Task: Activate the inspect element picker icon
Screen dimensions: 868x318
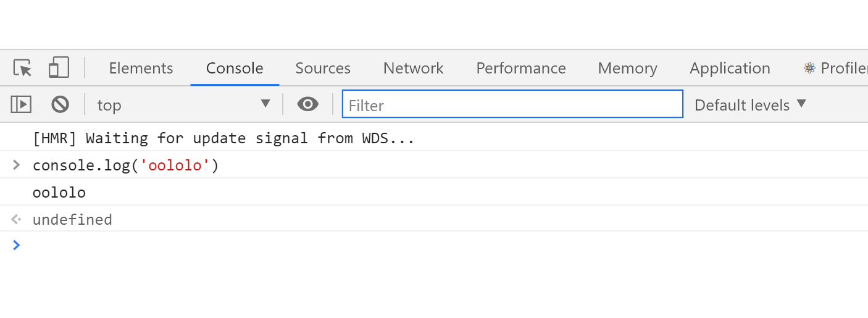Action: [x=22, y=68]
